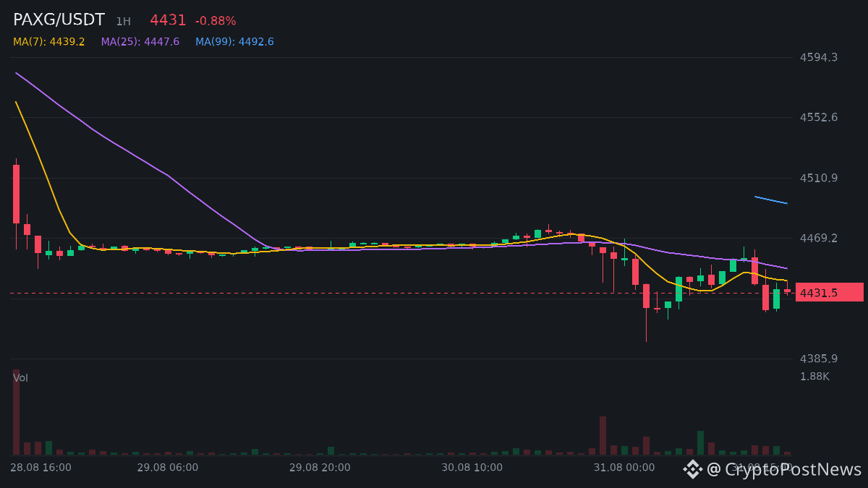The width and height of the screenshot is (868, 488).
Task: Select the 1H timeframe label
Action: pos(123,22)
